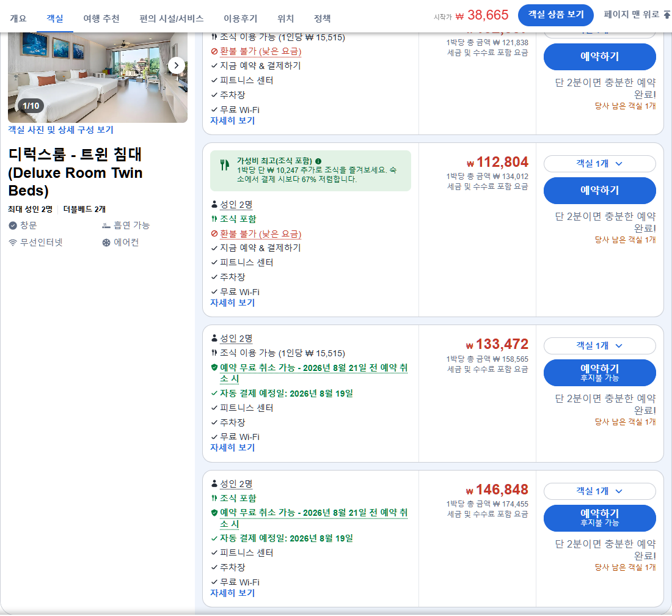Click the person icon in the ₩112,804 offer
Screen dimensions: 672x616
click(x=214, y=204)
